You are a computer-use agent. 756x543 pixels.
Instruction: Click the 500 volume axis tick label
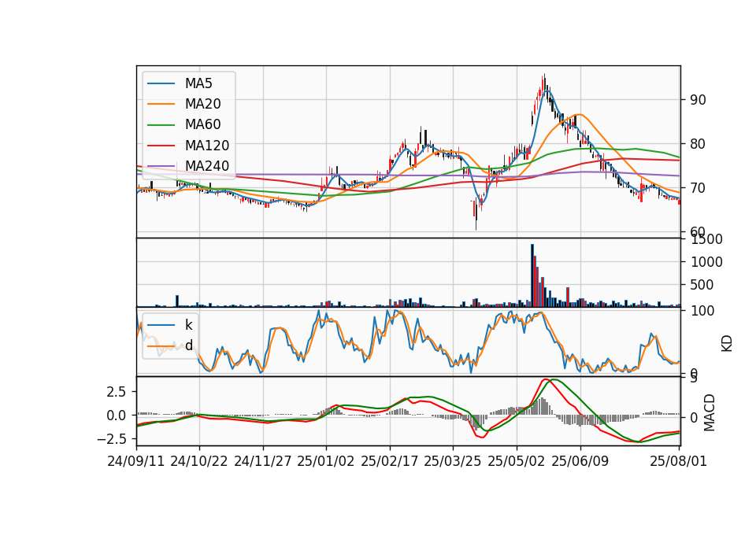702,285
